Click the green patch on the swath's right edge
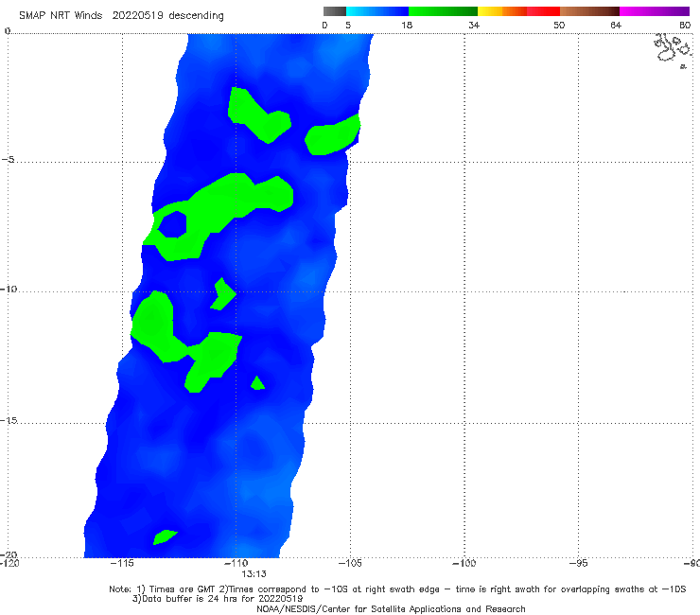700x615 pixels. [x=333, y=135]
